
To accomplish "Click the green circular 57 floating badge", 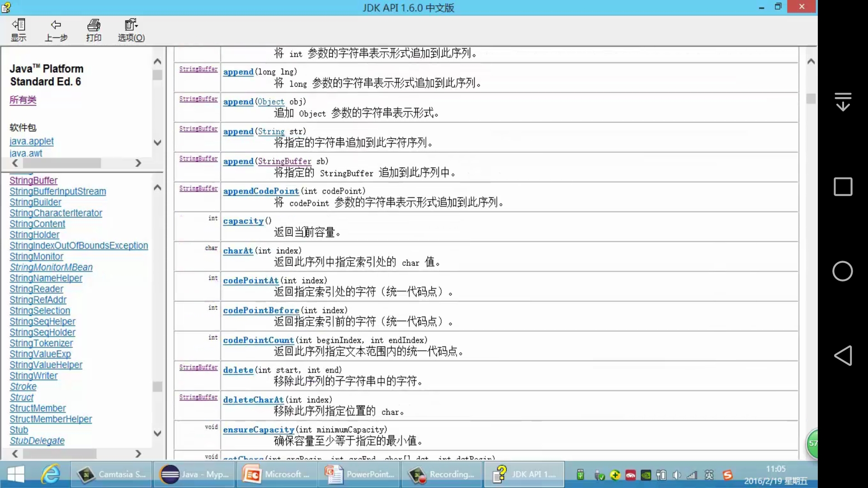I will tap(812, 443).
